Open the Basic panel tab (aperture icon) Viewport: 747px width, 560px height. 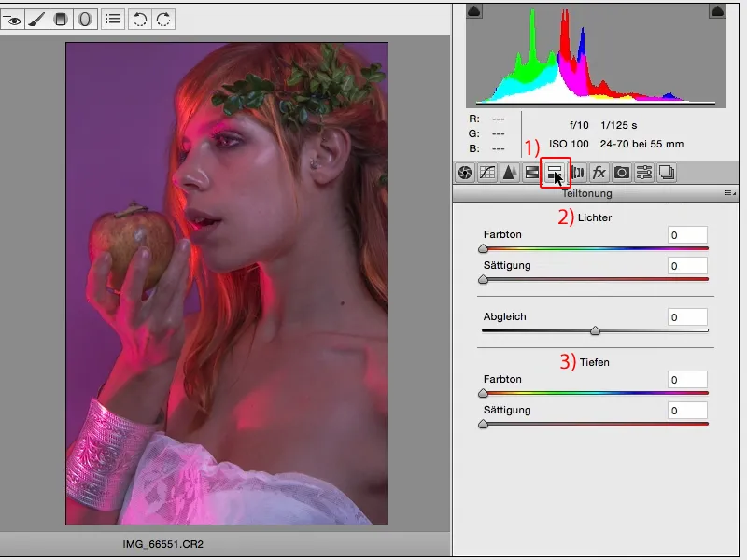tap(465, 173)
